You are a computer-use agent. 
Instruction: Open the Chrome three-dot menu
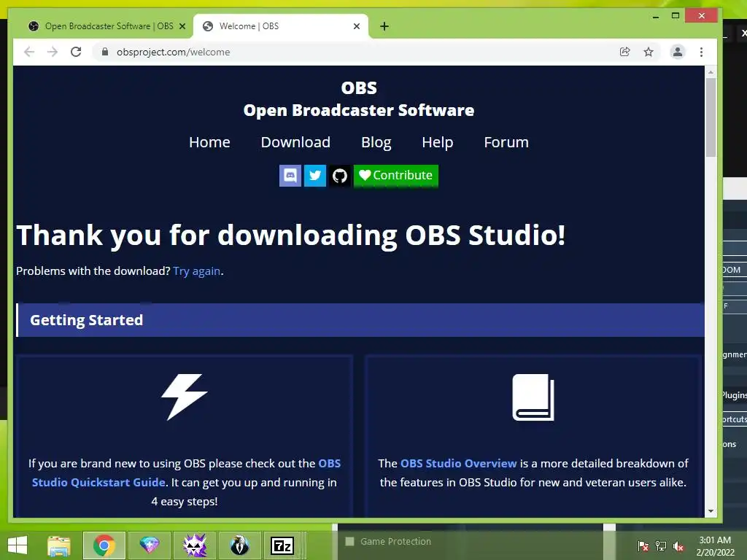tap(701, 52)
